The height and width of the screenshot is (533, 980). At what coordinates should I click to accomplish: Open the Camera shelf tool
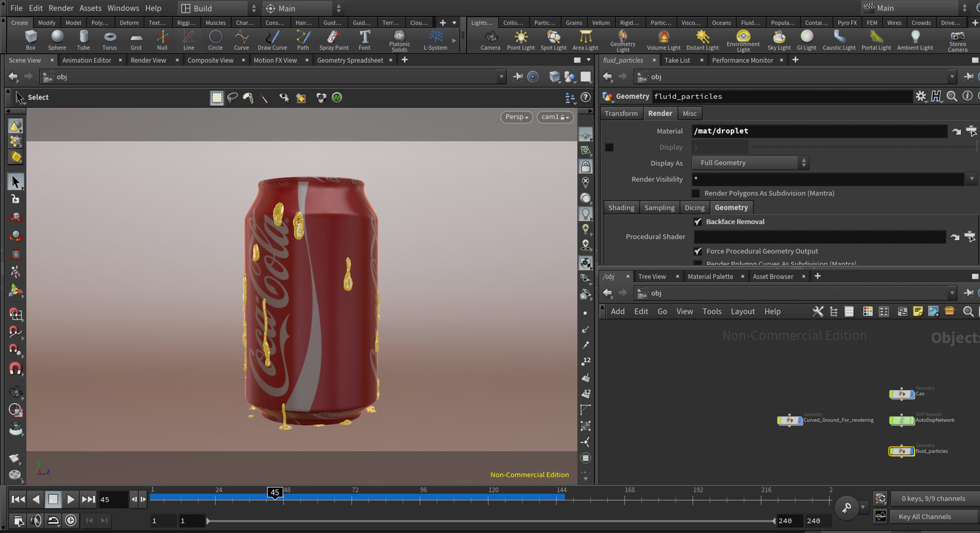point(490,40)
